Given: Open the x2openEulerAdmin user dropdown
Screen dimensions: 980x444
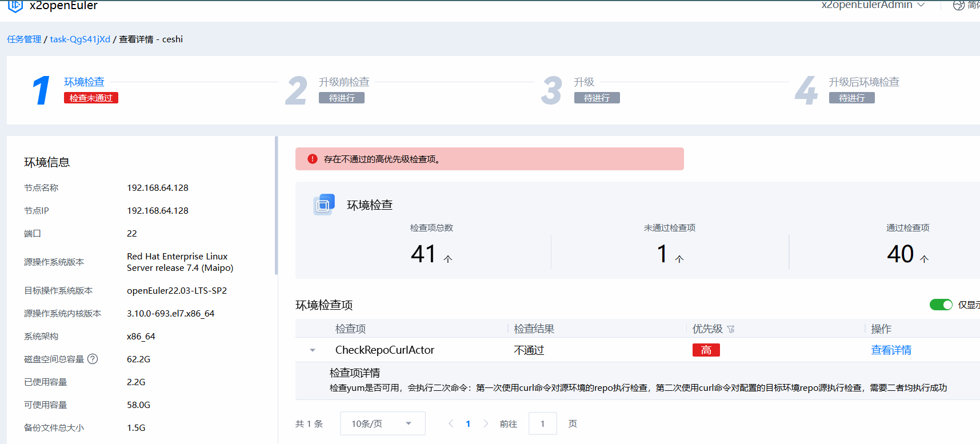Looking at the screenshot, I should coord(873,5).
